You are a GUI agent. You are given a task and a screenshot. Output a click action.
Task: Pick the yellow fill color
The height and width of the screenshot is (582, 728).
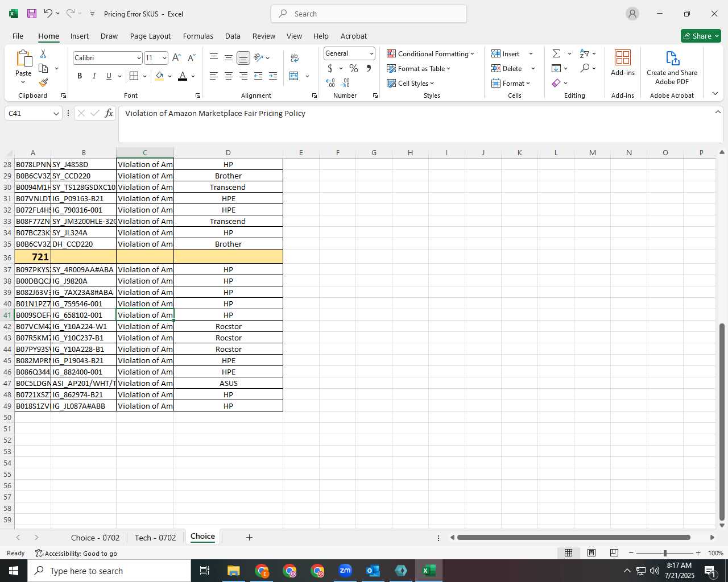159,76
